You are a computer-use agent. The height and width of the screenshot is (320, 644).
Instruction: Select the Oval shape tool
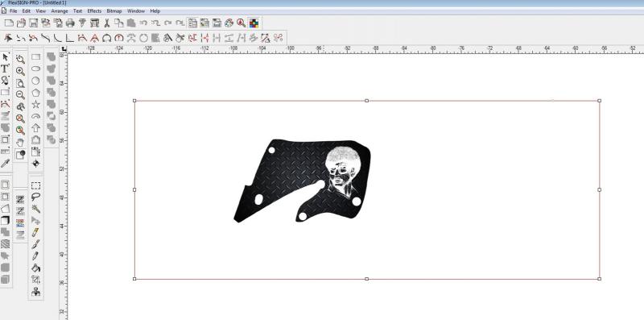point(35,69)
